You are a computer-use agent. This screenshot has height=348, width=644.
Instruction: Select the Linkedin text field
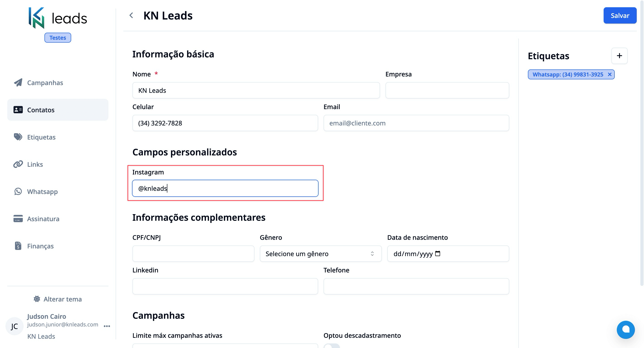pyautogui.click(x=225, y=286)
